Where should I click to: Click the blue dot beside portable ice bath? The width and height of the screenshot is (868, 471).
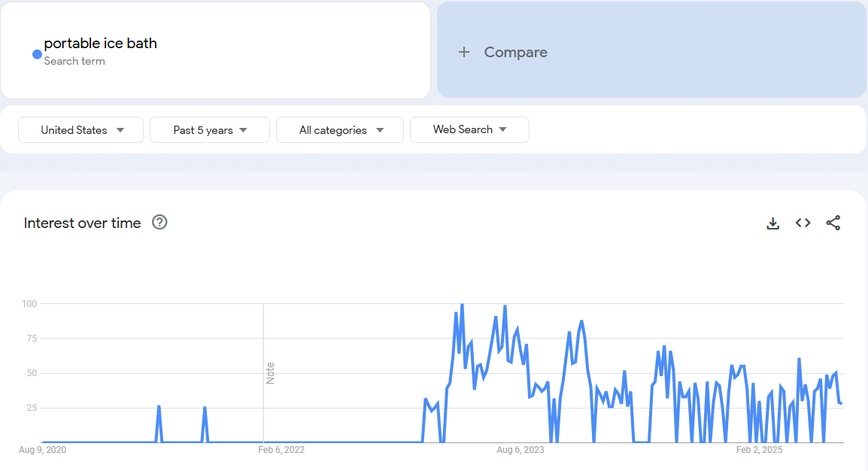(x=36, y=53)
